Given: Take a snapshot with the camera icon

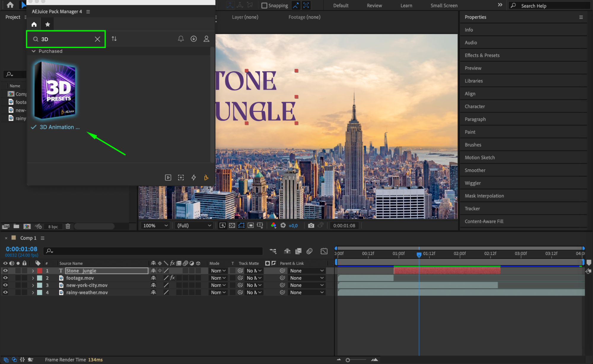Looking at the screenshot, I should click(x=311, y=225).
